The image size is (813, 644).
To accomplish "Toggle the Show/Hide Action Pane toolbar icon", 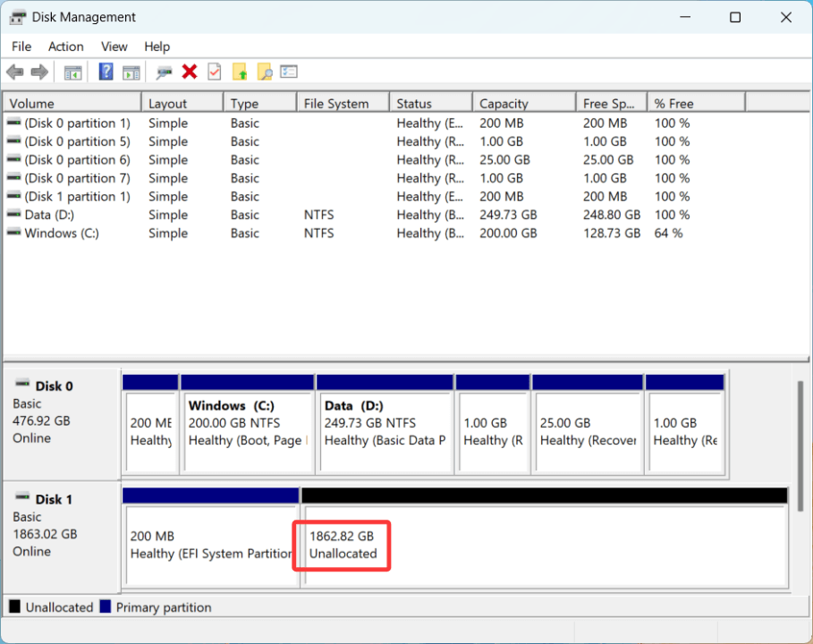I will (x=131, y=72).
